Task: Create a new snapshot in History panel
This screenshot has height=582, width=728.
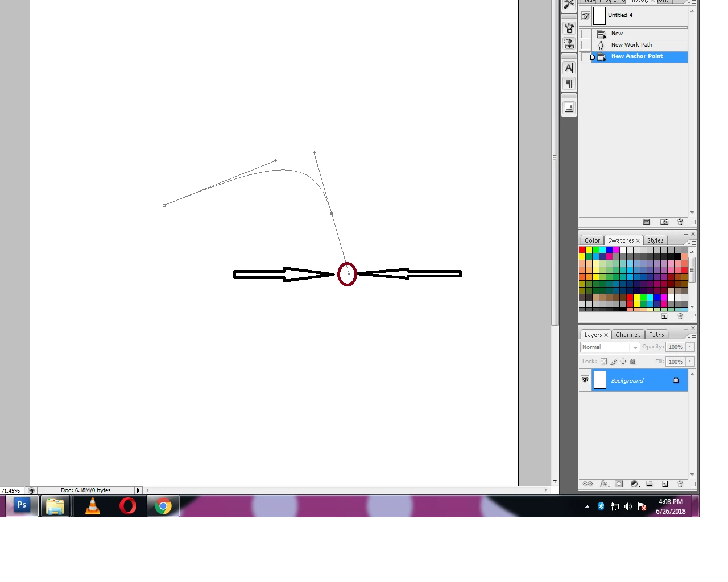Action: (x=664, y=222)
